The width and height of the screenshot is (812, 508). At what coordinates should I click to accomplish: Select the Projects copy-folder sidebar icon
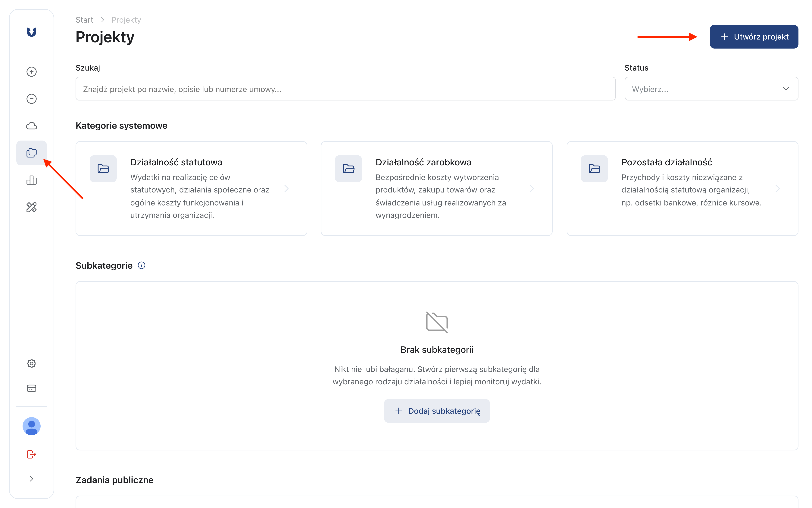point(32,153)
